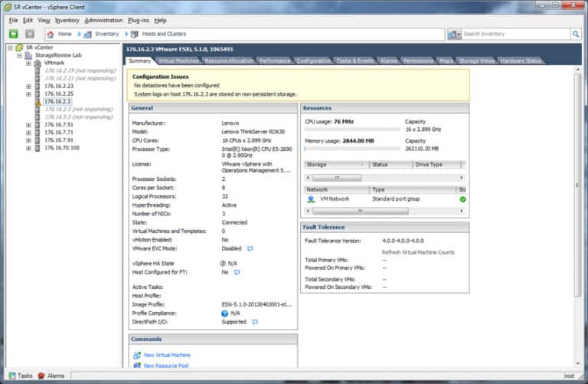Screen dimensions: 588x384
Task: Select not-responding host 176.16.5.5
Action: (x=79, y=117)
